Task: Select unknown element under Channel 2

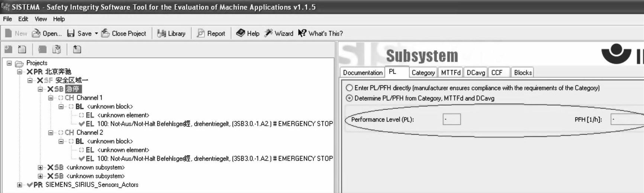Action: (x=123, y=150)
